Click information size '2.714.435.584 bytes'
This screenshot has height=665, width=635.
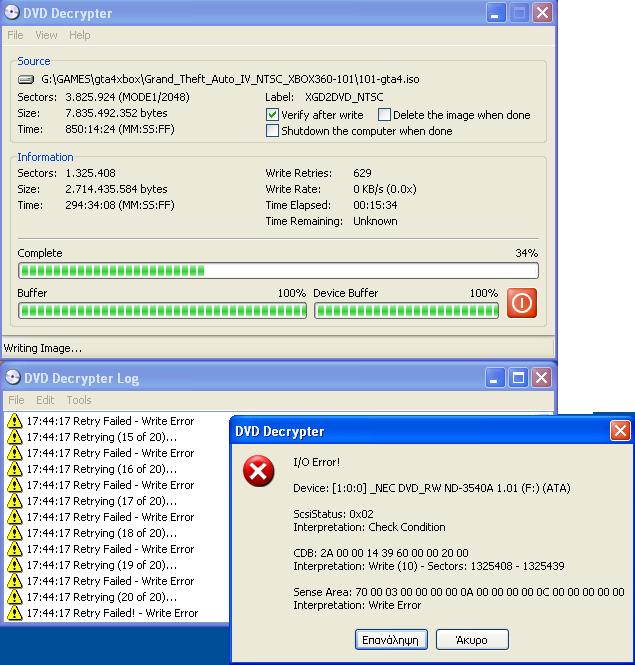click(x=116, y=189)
